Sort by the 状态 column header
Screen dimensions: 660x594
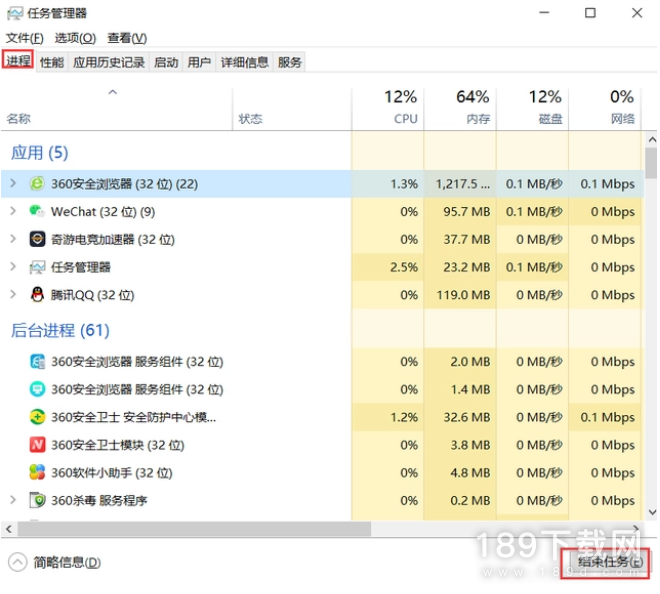click(292, 109)
